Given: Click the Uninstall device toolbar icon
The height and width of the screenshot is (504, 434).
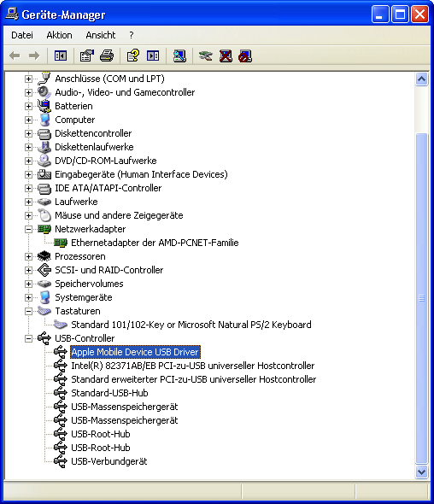Looking at the screenshot, I should click(x=226, y=56).
